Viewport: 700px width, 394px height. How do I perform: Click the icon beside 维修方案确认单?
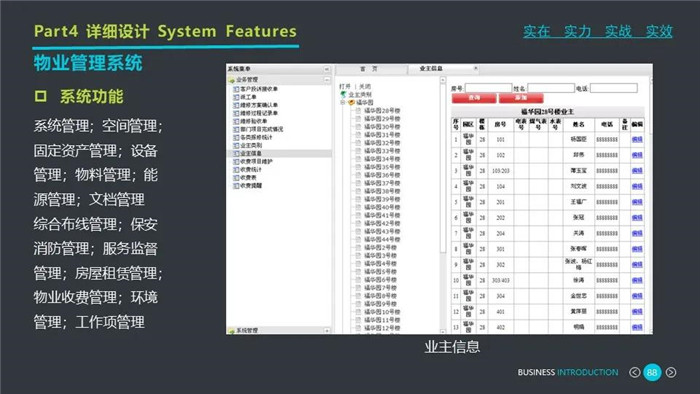(x=236, y=105)
